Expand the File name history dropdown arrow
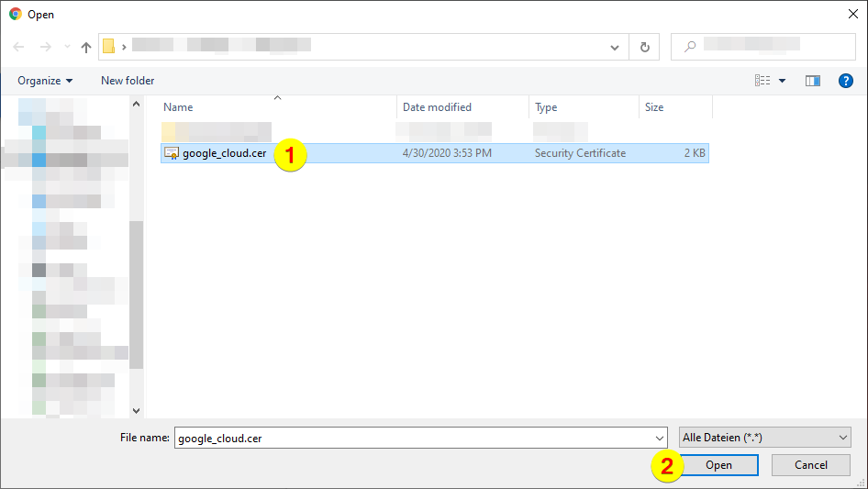This screenshot has width=868, height=489. (659, 439)
